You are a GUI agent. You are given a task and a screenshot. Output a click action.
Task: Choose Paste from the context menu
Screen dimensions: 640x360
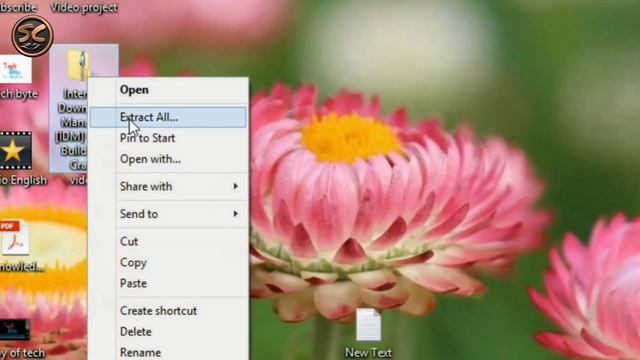click(168, 283)
